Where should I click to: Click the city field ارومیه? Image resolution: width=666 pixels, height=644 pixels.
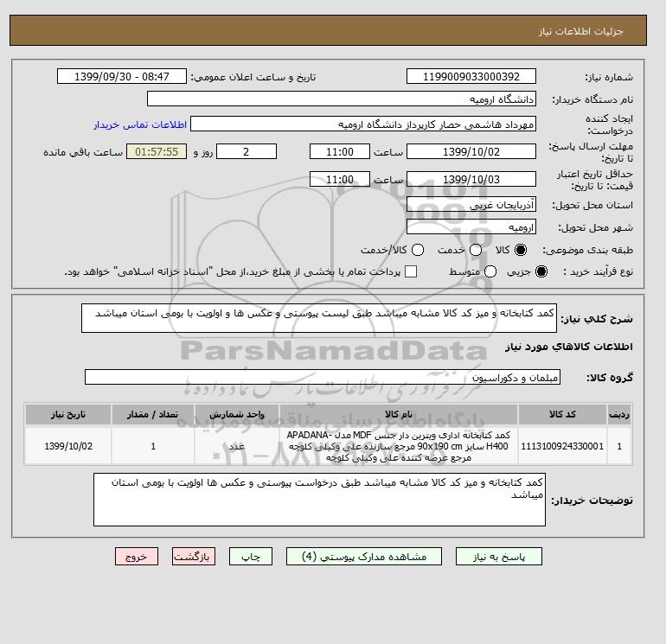[x=471, y=226]
